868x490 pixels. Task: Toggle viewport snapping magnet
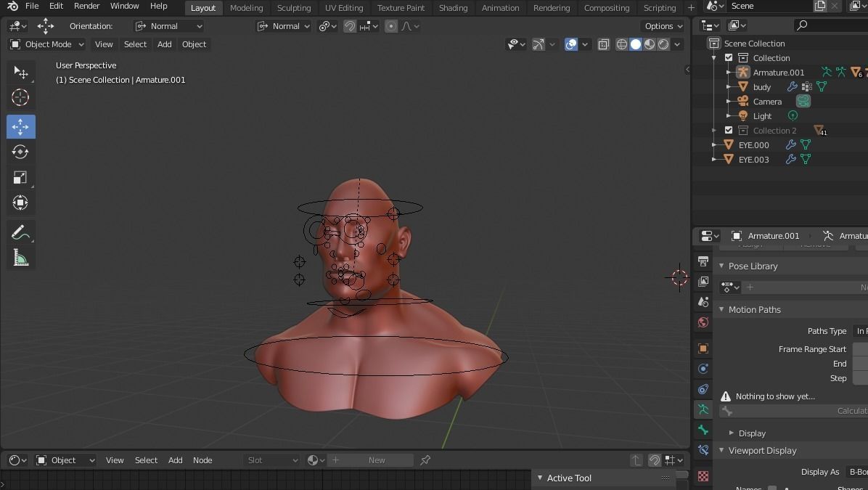coord(350,26)
